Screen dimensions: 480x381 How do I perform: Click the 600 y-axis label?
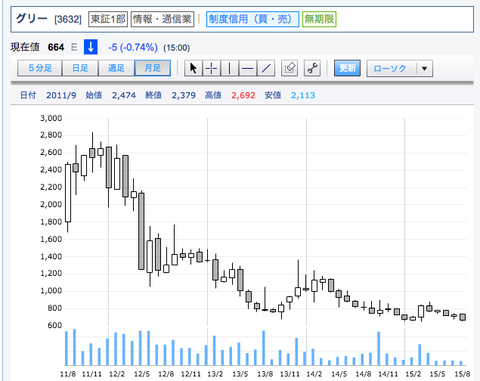coord(55,325)
